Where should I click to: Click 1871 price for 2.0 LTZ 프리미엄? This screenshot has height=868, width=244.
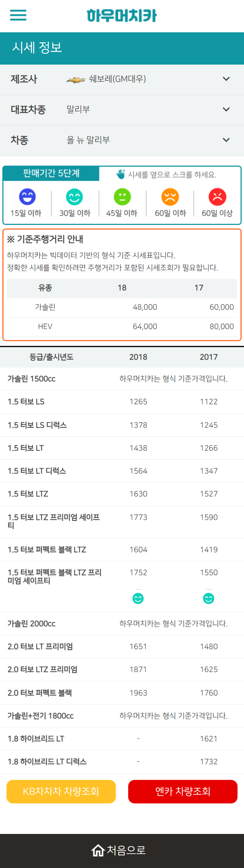coord(138,669)
